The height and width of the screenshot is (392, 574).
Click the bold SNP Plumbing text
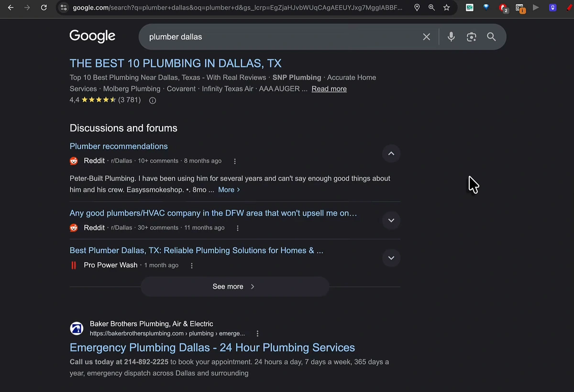pos(297,77)
